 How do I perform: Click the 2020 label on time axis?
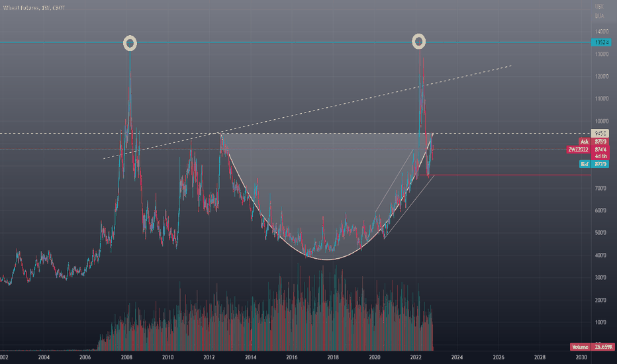(375, 357)
